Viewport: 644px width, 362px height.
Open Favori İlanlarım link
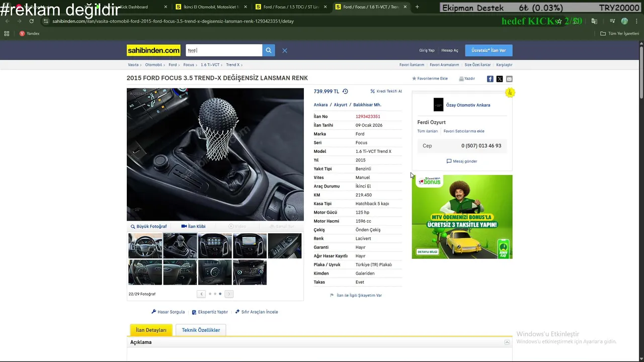(x=412, y=65)
